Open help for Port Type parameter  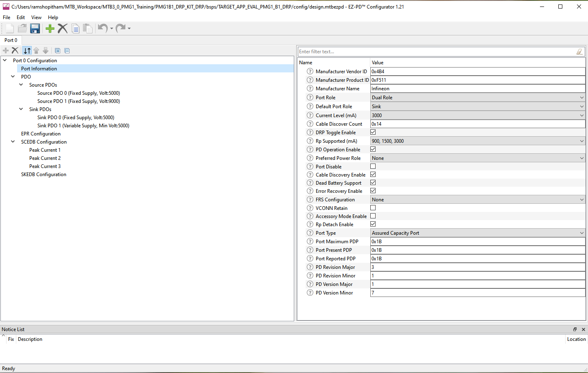[x=310, y=233]
